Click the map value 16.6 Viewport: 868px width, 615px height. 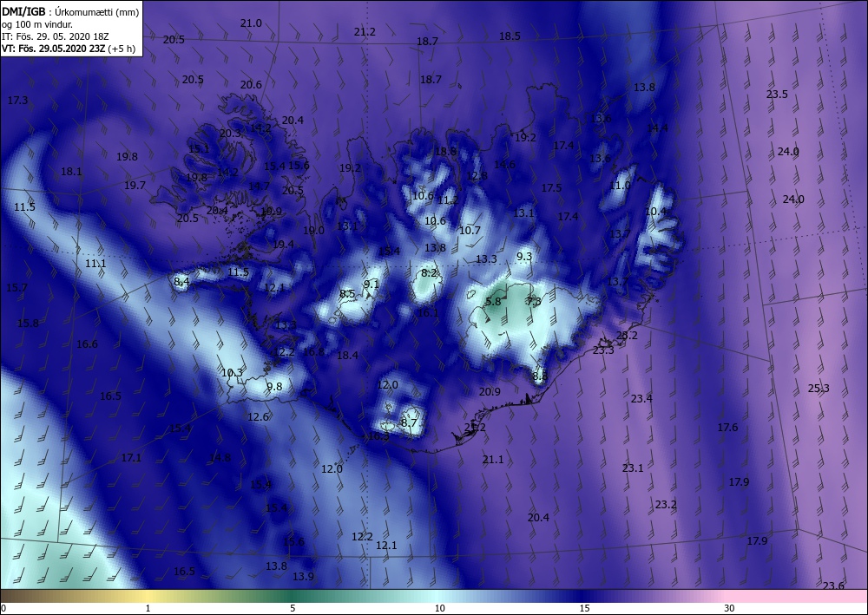point(87,344)
